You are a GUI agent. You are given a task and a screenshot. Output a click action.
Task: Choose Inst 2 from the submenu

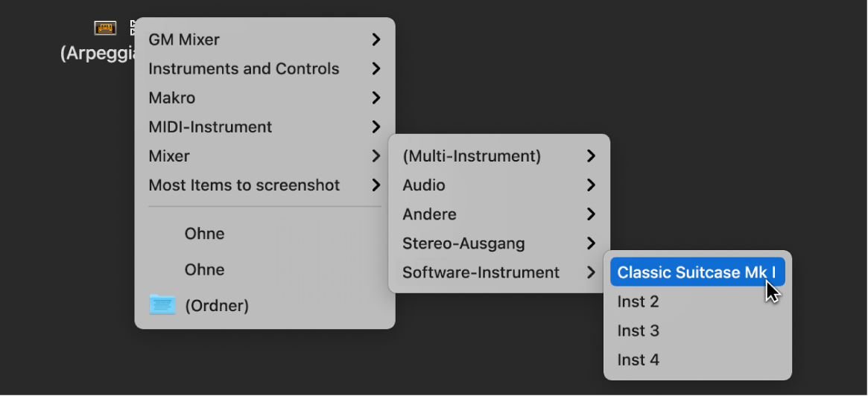coord(639,301)
